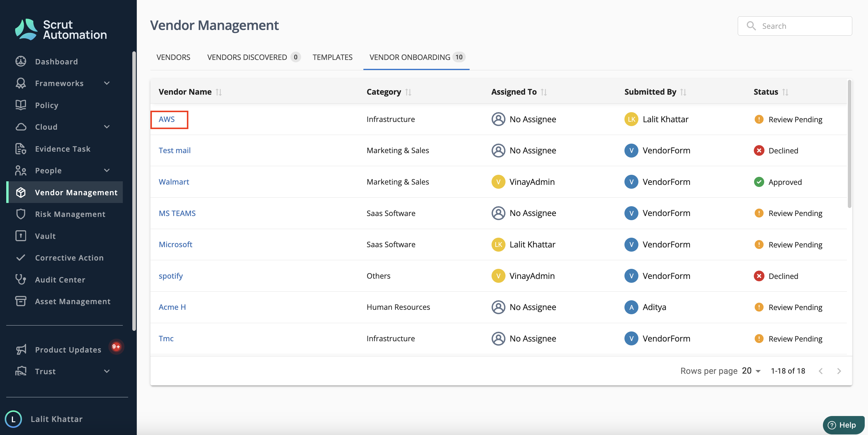The width and height of the screenshot is (868, 435).
Task: Click the Audit Center stethoscope icon
Action: click(x=21, y=279)
